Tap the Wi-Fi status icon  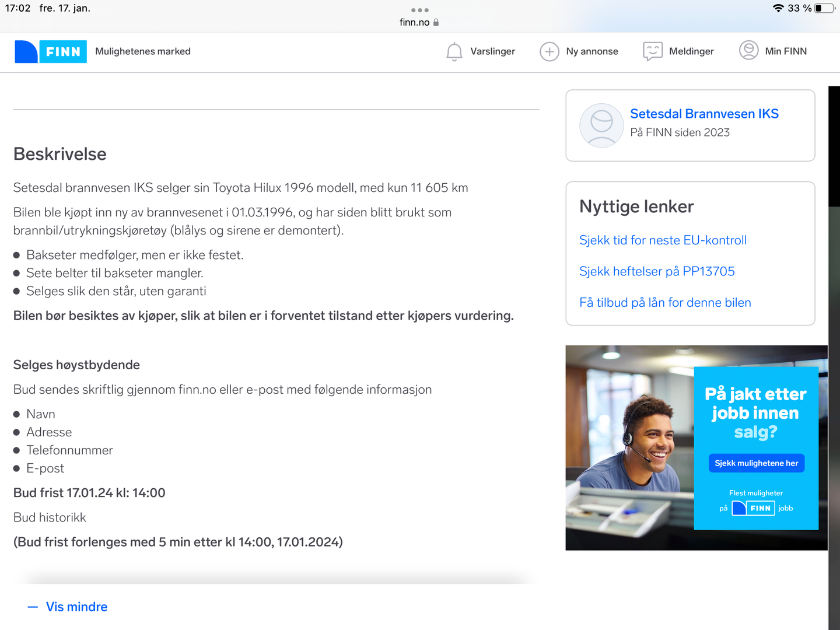click(x=778, y=8)
